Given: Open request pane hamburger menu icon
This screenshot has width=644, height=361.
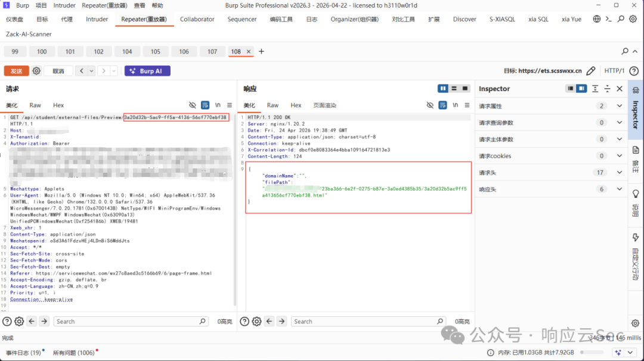Looking at the screenshot, I should (x=230, y=105).
